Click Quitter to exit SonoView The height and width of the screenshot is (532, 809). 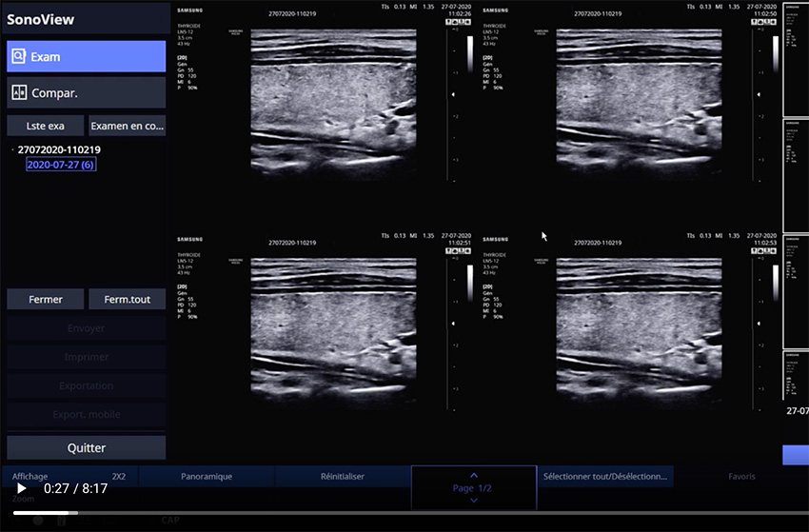click(87, 447)
